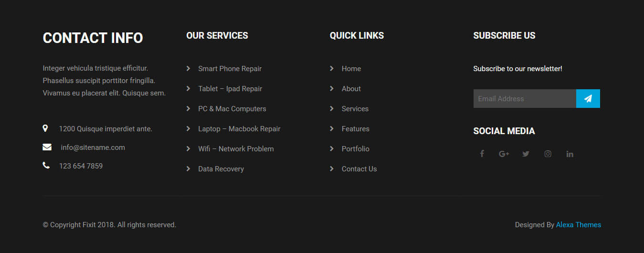Go to the Features quick link
The height and width of the screenshot is (253, 644).
(x=356, y=129)
